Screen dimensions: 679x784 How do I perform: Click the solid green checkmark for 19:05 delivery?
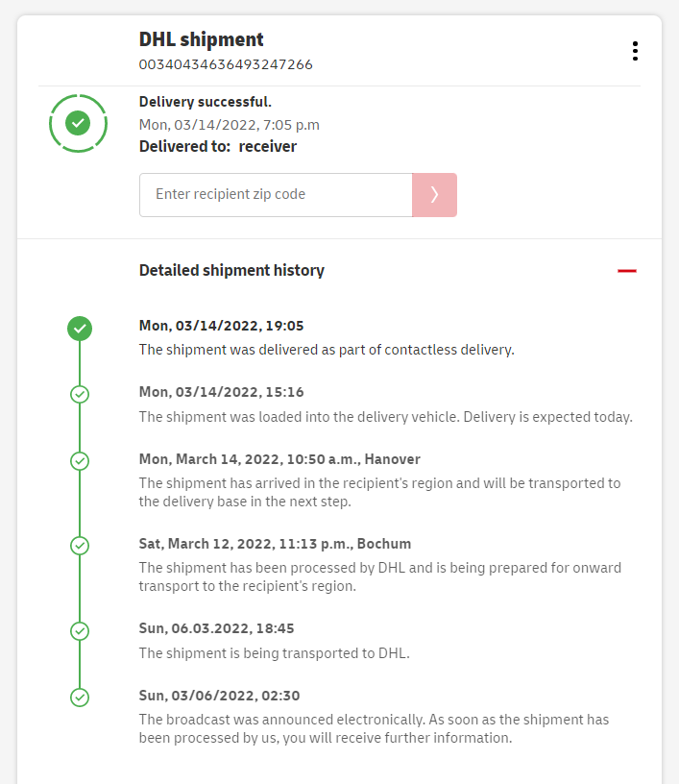[80, 329]
